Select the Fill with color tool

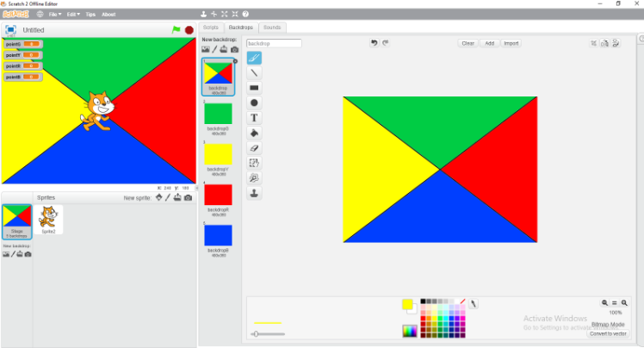pyautogui.click(x=254, y=133)
